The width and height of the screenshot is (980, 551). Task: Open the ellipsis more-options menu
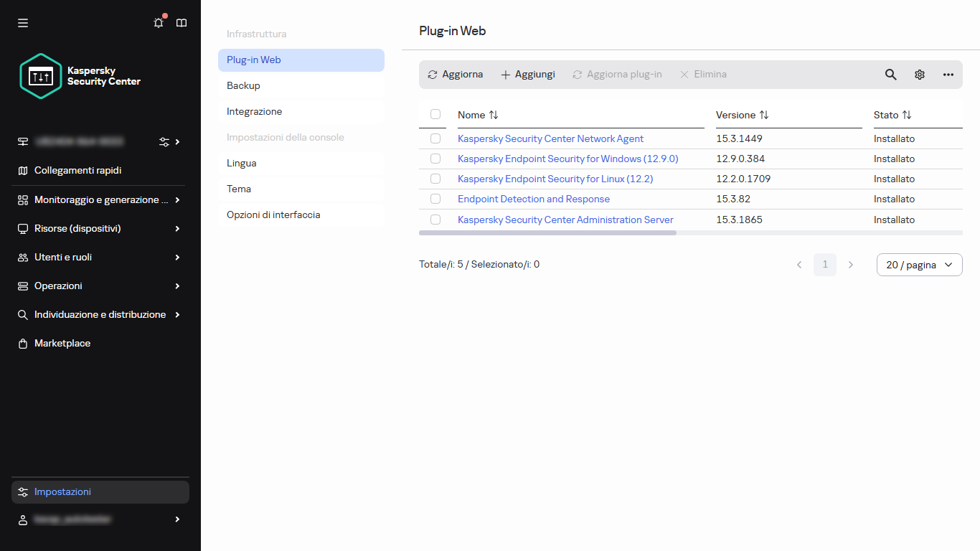pyautogui.click(x=948, y=74)
